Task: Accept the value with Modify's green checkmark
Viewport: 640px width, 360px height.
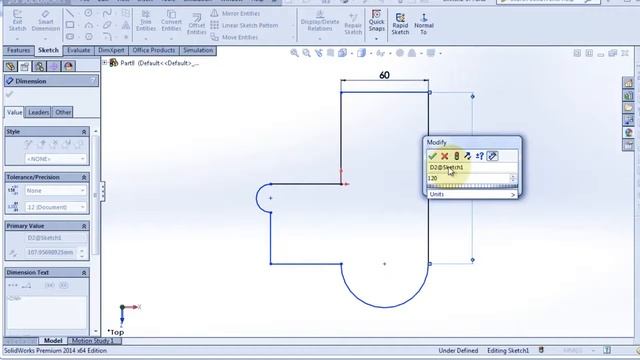Action: [433, 156]
